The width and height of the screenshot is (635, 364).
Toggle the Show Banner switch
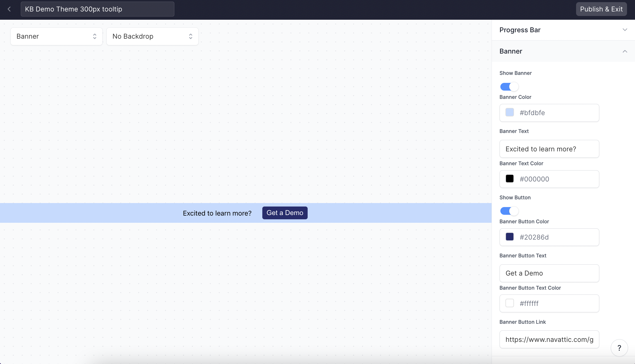pos(509,87)
